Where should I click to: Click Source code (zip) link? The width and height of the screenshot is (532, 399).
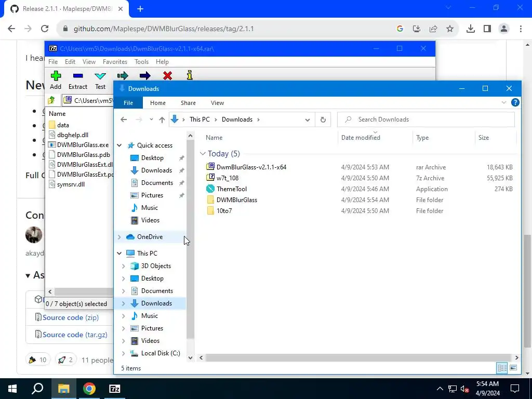[71, 317]
